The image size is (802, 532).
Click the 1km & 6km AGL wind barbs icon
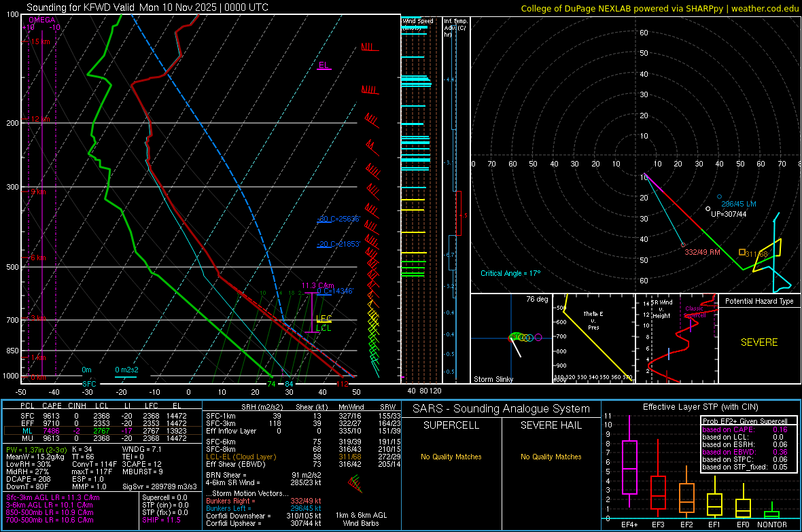click(354, 483)
